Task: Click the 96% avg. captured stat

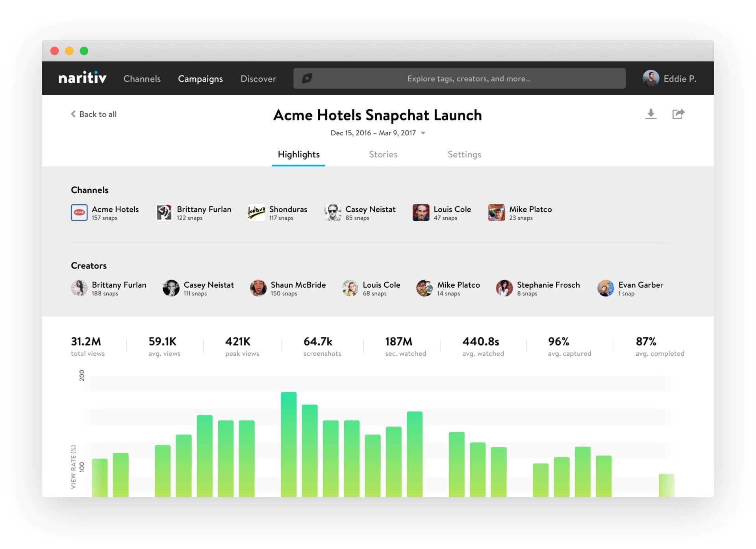Action: point(569,346)
